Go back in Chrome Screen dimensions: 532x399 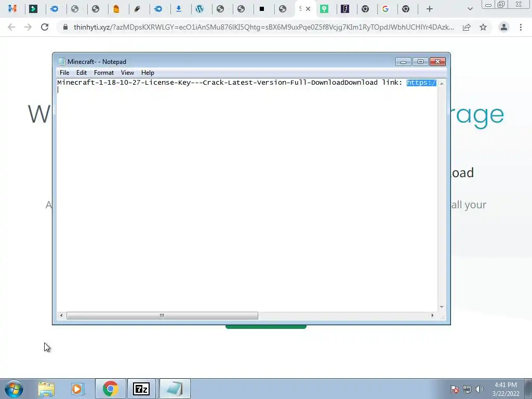tap(11, 27)
